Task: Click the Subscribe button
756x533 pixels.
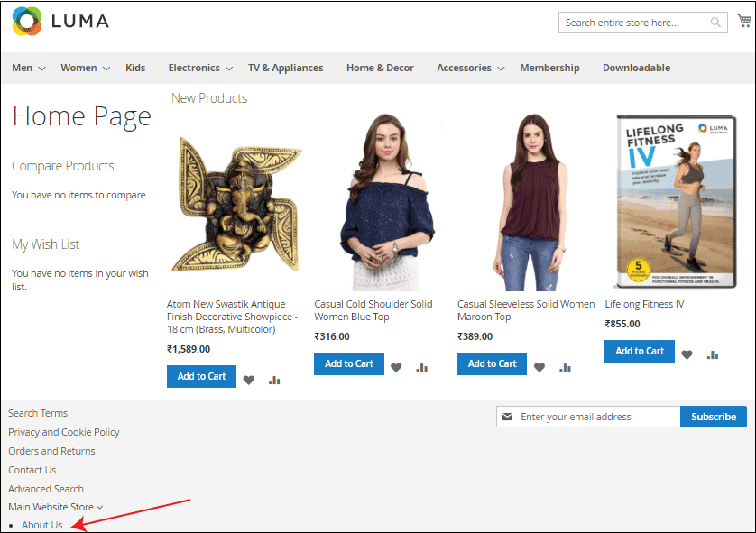Action: click(714, 417)
